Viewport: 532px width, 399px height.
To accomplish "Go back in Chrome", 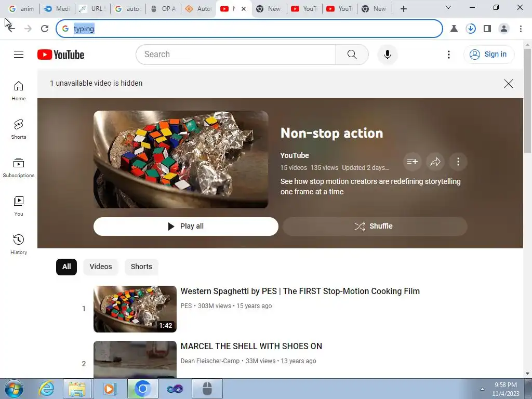I will click(11, 29).
